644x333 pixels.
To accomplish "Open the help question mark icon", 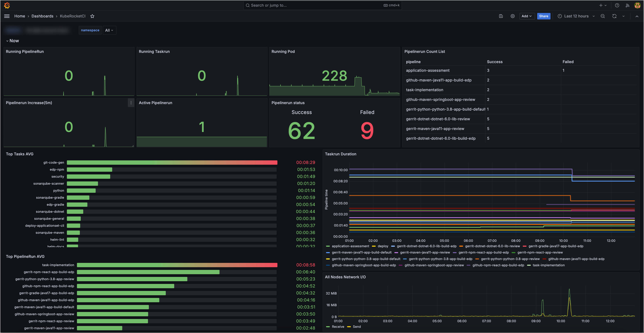I will [x=617, y=5].
